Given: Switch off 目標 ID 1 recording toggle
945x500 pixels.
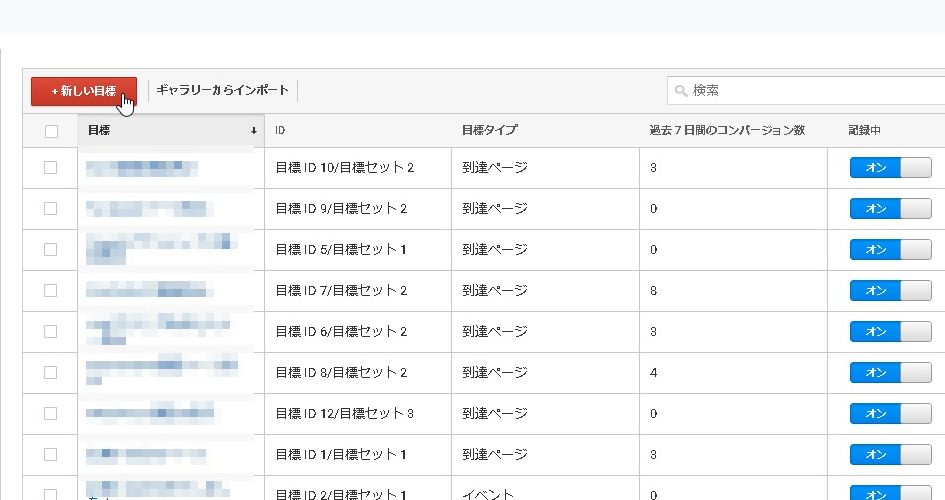Looking at the screenshot, I should tap(889, 455).
